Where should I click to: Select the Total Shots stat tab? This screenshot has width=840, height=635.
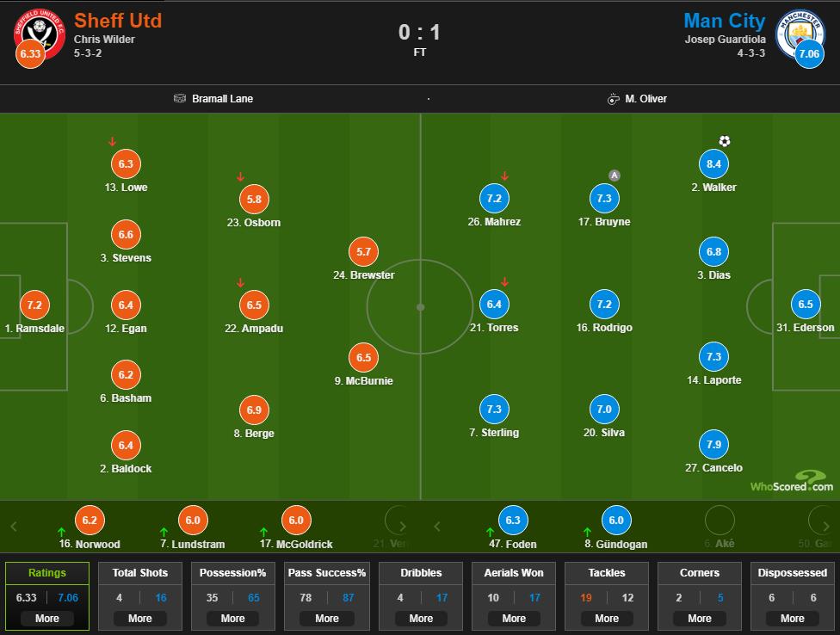(x=140, y=573)
